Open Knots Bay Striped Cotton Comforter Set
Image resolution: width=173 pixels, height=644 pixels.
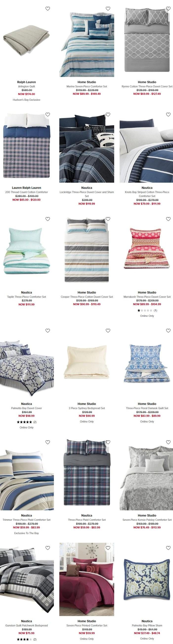click(x=147, y=194)
